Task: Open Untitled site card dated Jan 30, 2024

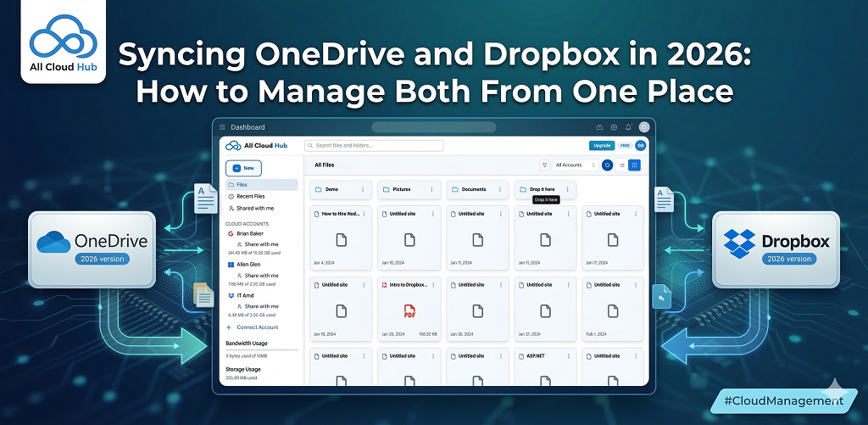Action: click(477, 309)
